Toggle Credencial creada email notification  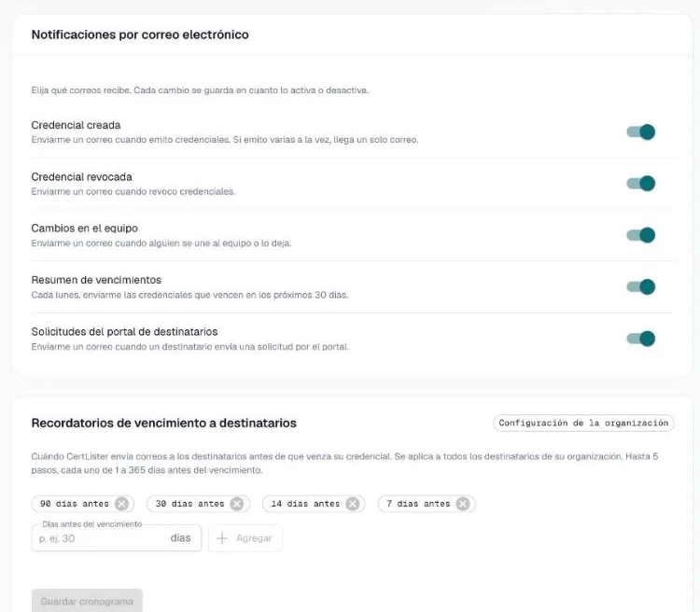tap(640, 132)
